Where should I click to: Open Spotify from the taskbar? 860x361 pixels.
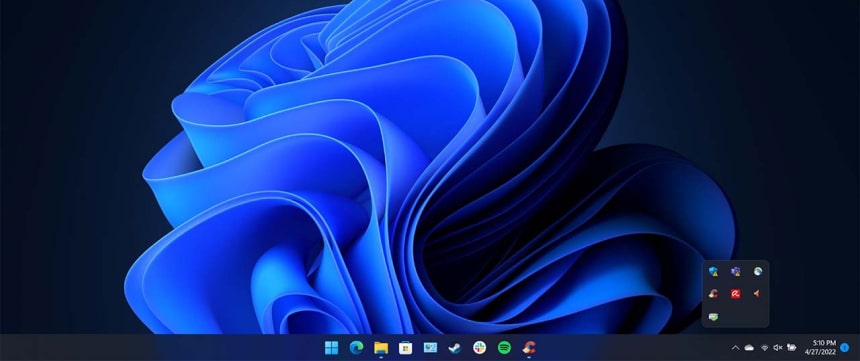pos(504,347)
